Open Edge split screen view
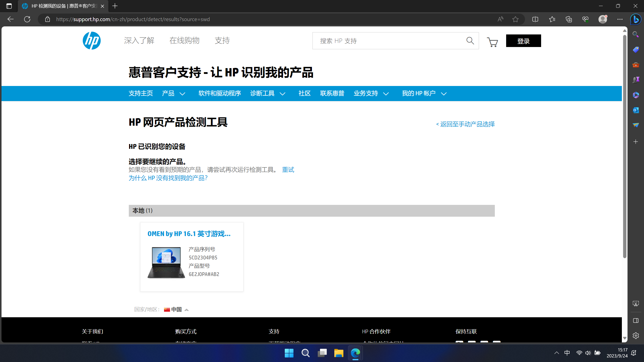644x362 pixels. pos(535,19)
